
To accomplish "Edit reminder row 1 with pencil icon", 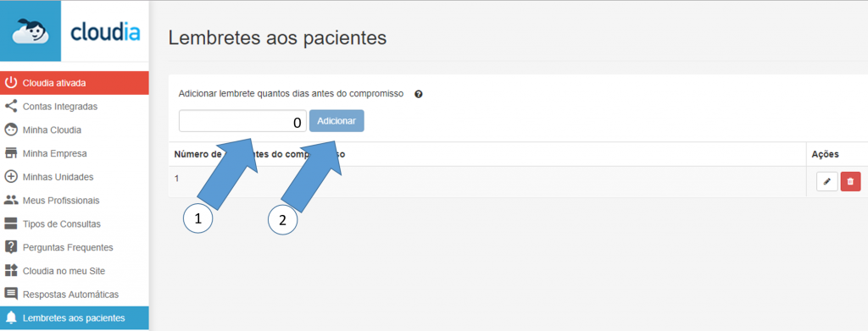I will point(827,182).
